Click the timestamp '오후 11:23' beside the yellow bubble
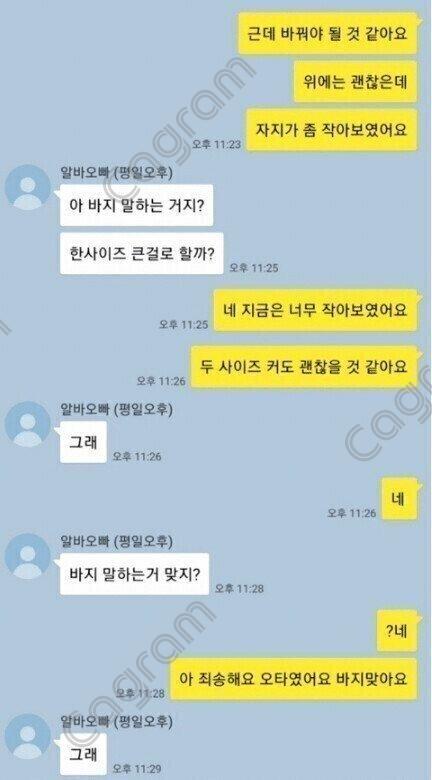 (216, 144)
